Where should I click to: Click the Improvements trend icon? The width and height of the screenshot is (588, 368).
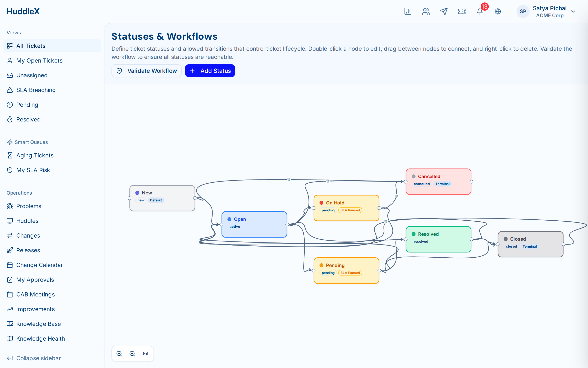(x=10, y=309)
